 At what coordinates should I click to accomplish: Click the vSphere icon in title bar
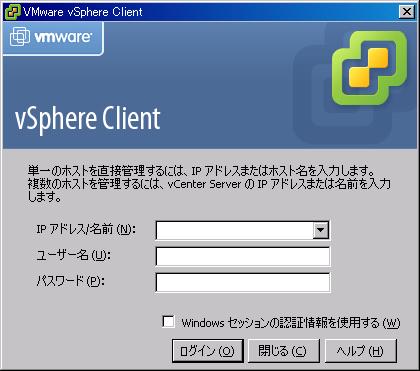[x=13, y=12]
